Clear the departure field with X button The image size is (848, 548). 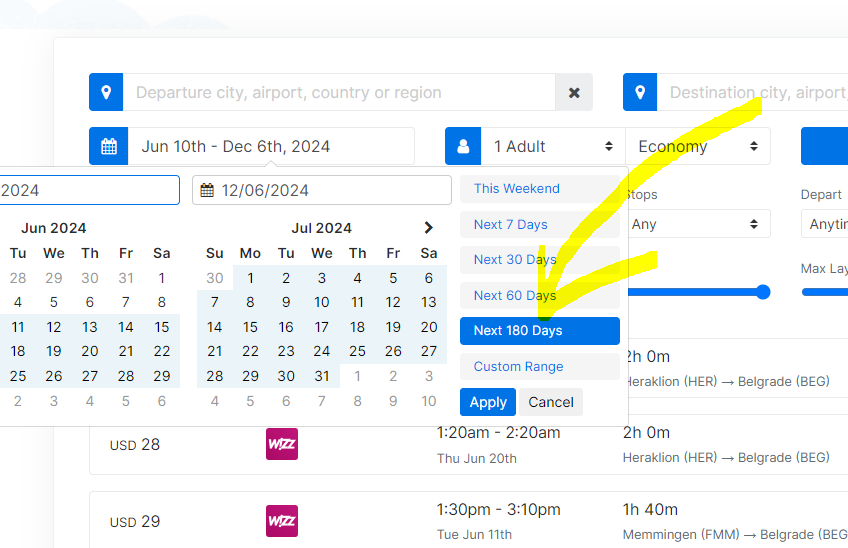click(x=574, y=93)
